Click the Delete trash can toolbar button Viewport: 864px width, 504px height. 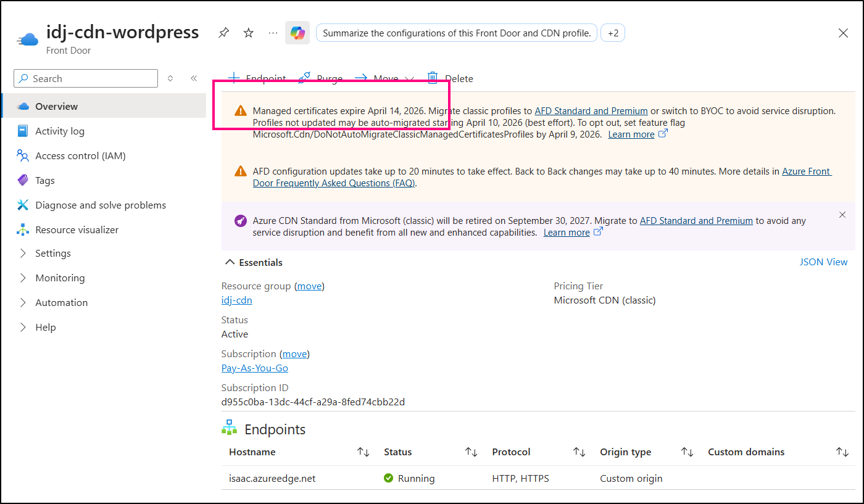coord(451,78)
